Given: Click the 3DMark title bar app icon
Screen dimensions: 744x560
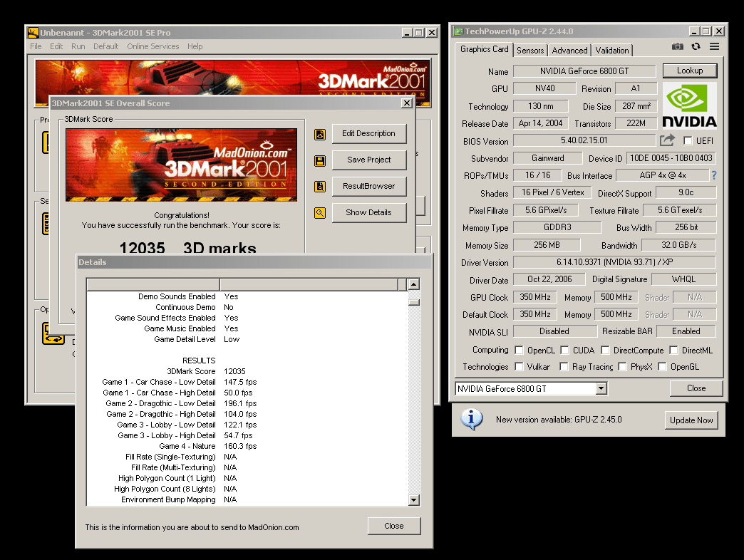Looking at the screenshot, I should pyautogui.click(x=33, y=33).
